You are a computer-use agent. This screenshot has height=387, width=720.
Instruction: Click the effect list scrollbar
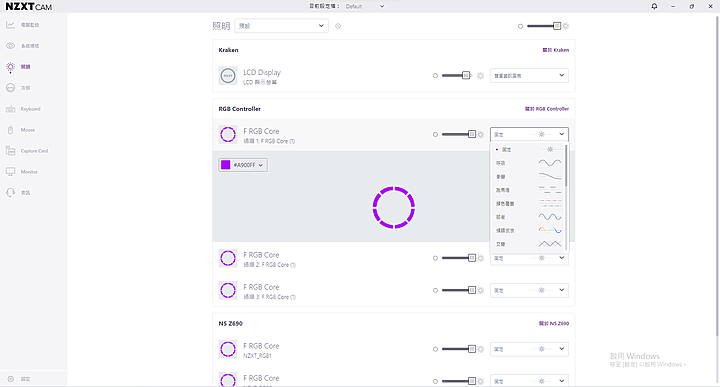[x=566, y=165]
